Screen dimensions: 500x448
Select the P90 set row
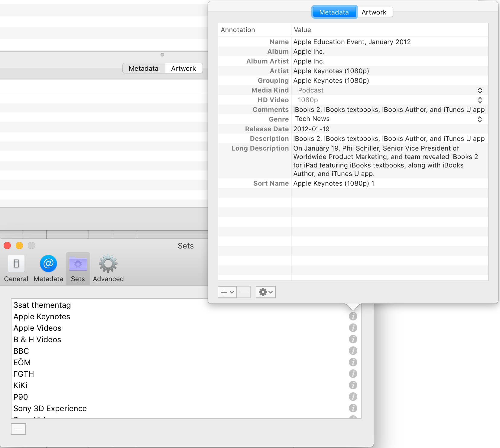(x=186, y=397)
